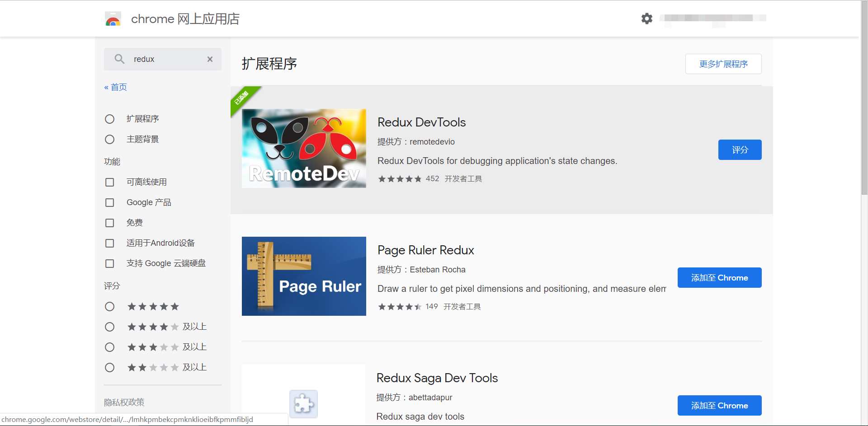Click the redux search input field
Image resolution: width=868 pixels, height=426 pixels.
click(167, 59)
